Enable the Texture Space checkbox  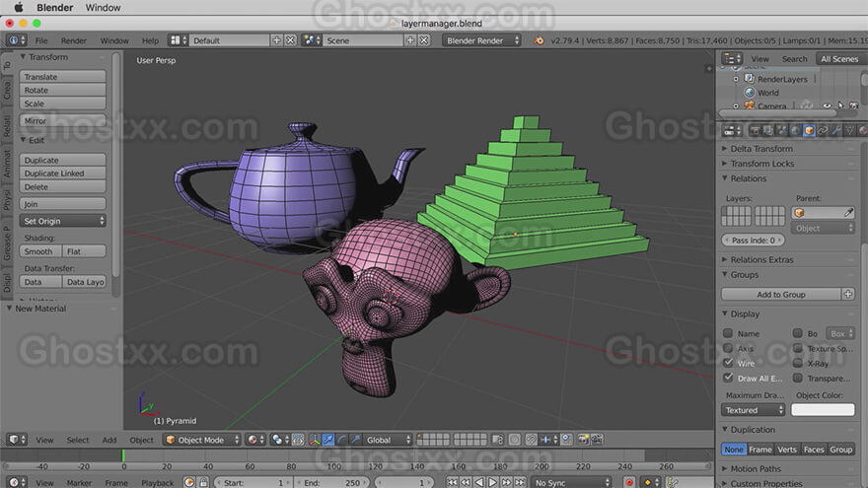pos(797,348)
